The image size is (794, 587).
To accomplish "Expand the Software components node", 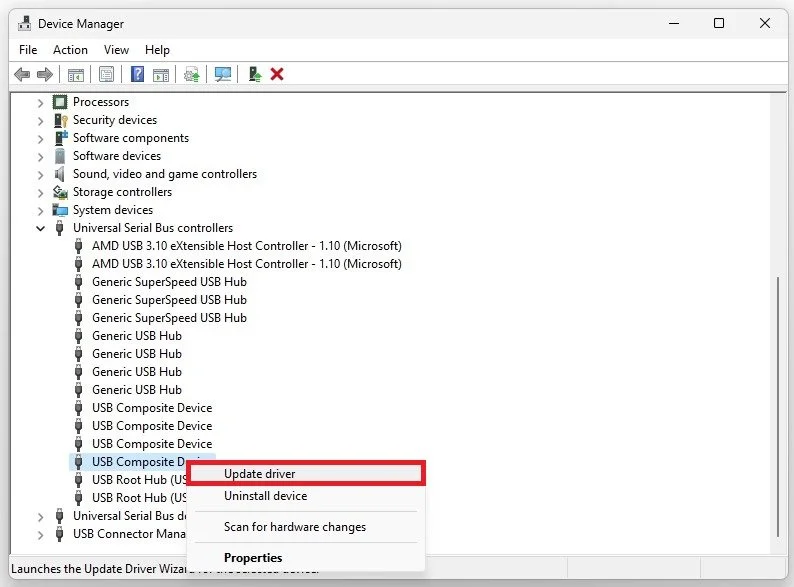I will [41, 138].
